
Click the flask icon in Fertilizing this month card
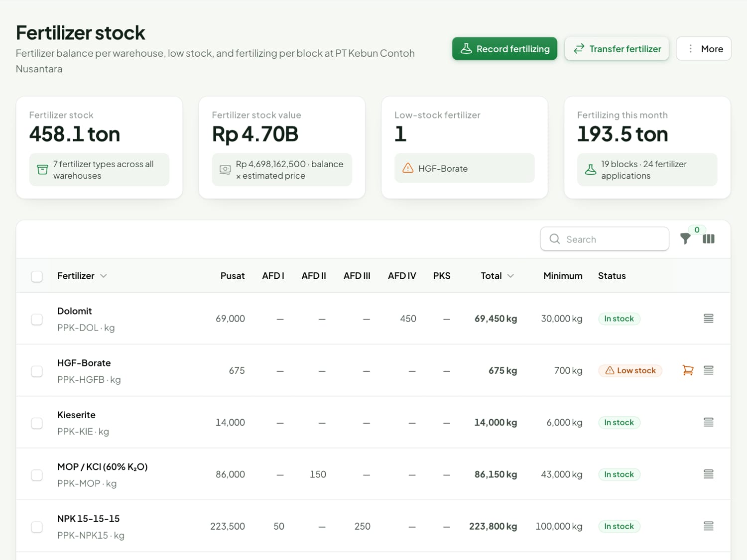pyautogui.click(x=591, y=170)
